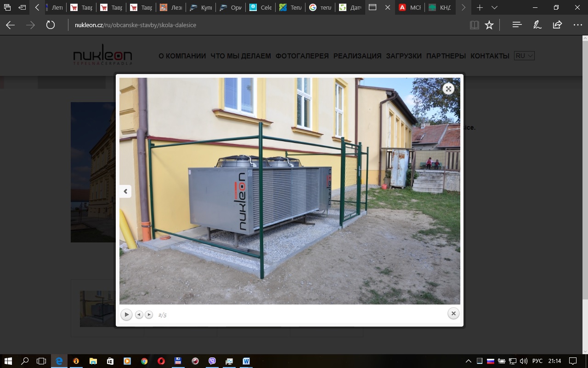
Task: Open Edge reading view
Action: click(x=475, y=25)
